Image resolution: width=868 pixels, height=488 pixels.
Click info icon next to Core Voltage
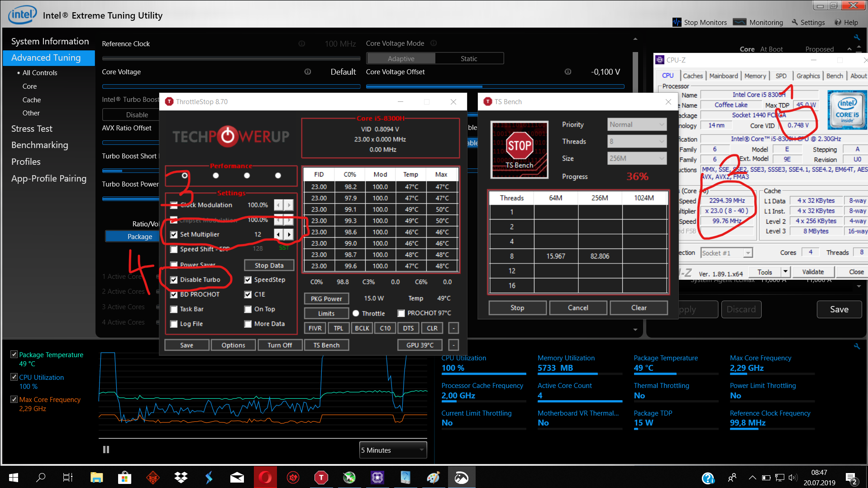(x=308, y=72)
